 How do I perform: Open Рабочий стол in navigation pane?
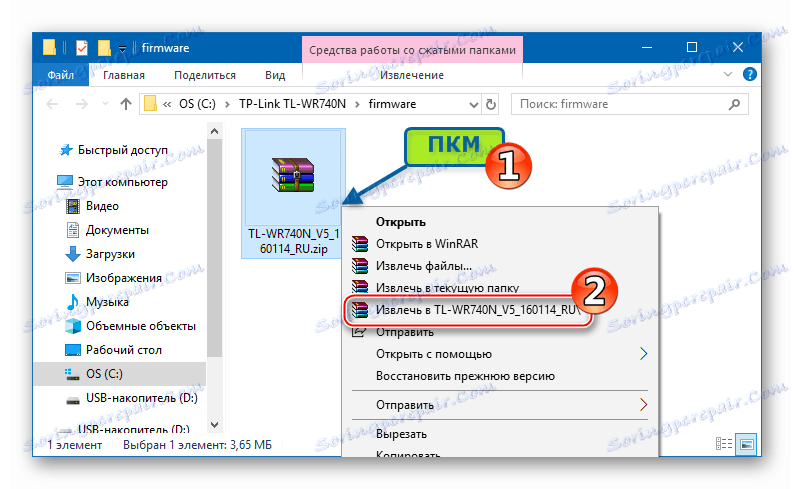click(x=124, y=350)
